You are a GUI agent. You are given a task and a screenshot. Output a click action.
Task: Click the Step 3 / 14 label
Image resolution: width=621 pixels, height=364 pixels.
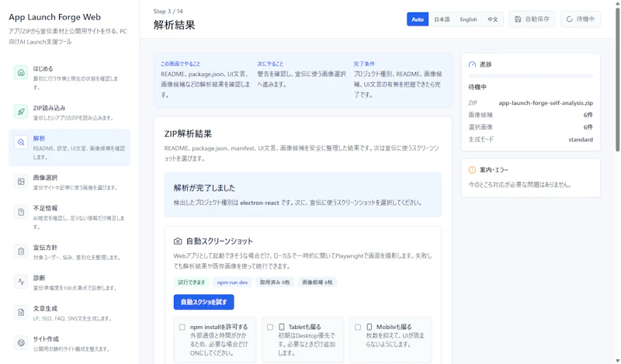point(168,11)
